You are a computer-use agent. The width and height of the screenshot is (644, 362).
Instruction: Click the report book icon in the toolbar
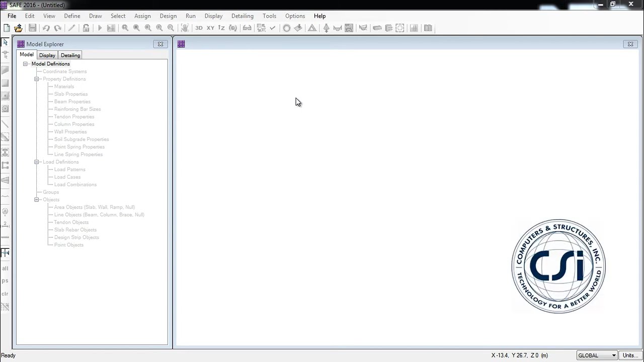428,28
